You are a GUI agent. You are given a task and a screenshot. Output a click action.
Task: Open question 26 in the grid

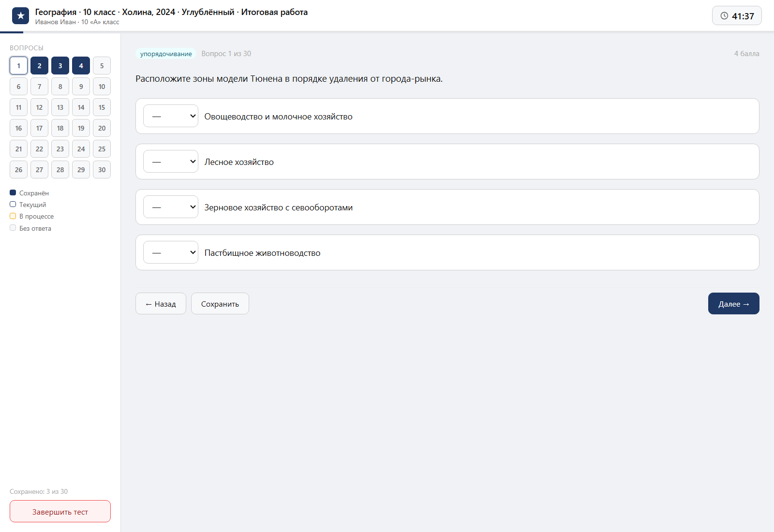(x=18, y=170)
